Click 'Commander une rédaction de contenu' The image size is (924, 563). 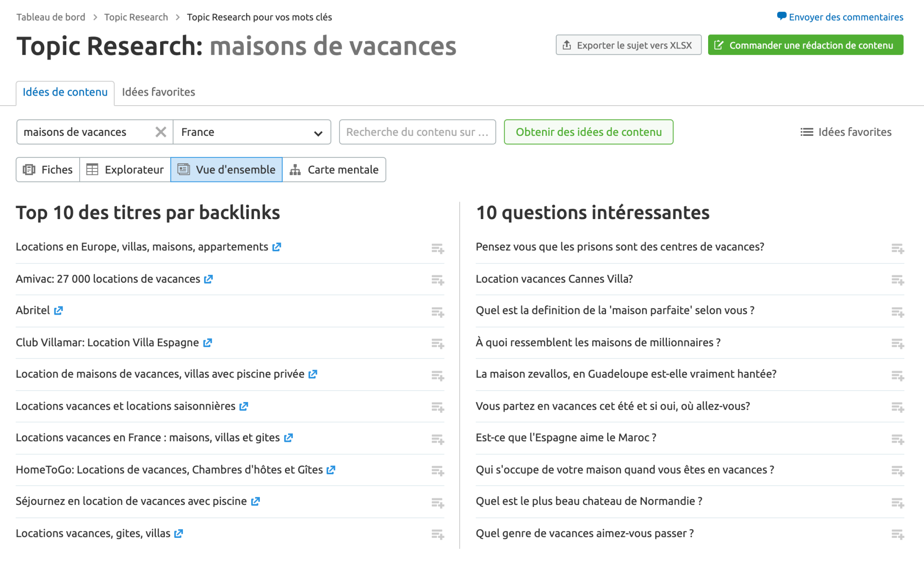pyautogui.click(x=806, y=45)
